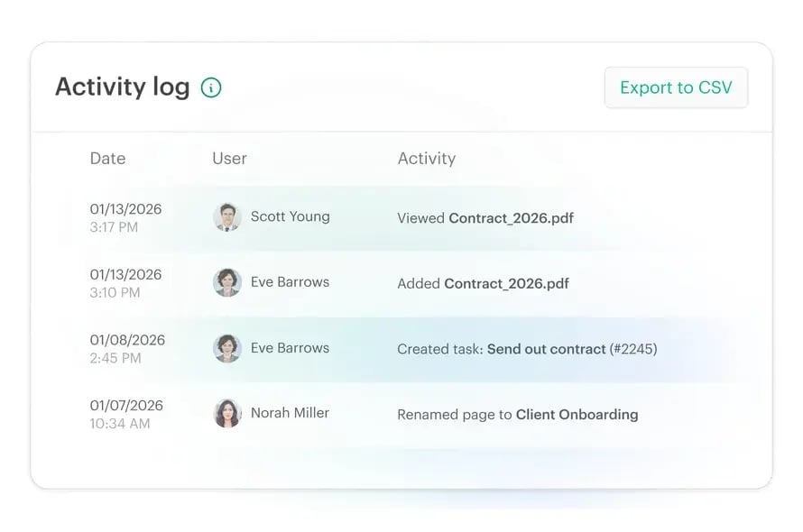Click the user name Scott Young
803x532 pixels.
(291, 216)
